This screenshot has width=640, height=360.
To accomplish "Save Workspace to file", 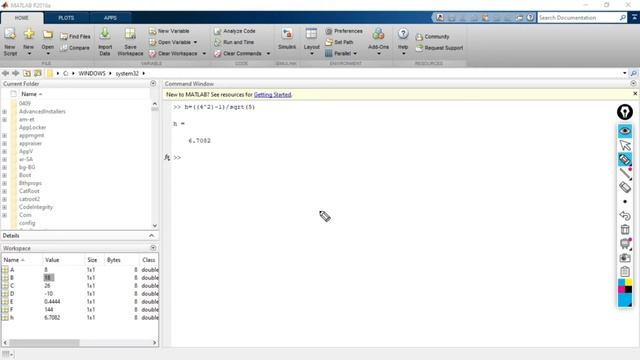I will 130,42.
